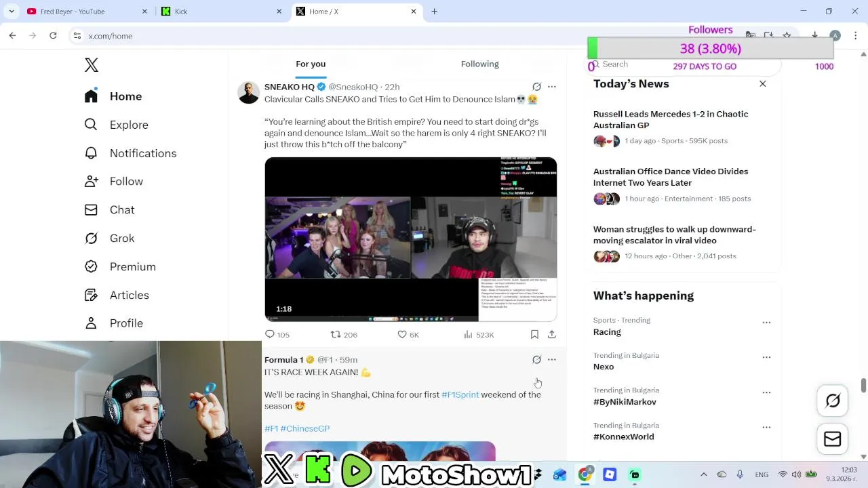Close the Kick browser tab
This screenshot has height=488, width=868.
tap(279, 11)
